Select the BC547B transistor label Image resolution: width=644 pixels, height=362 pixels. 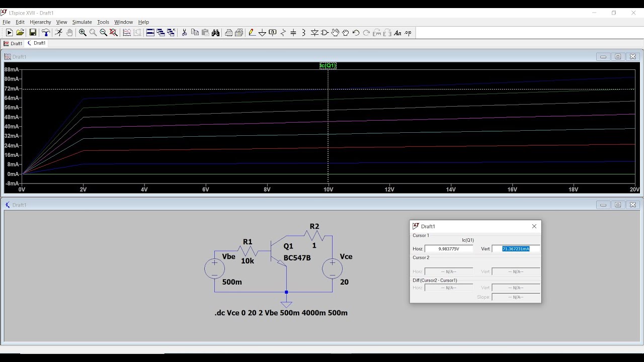pyautogui.click(x=297, y=258)
